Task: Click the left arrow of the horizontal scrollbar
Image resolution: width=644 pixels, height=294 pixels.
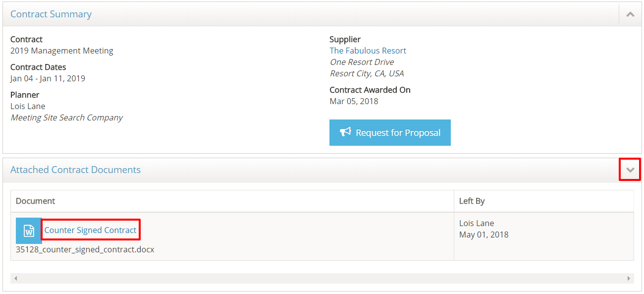Action: tap(16, 279)
